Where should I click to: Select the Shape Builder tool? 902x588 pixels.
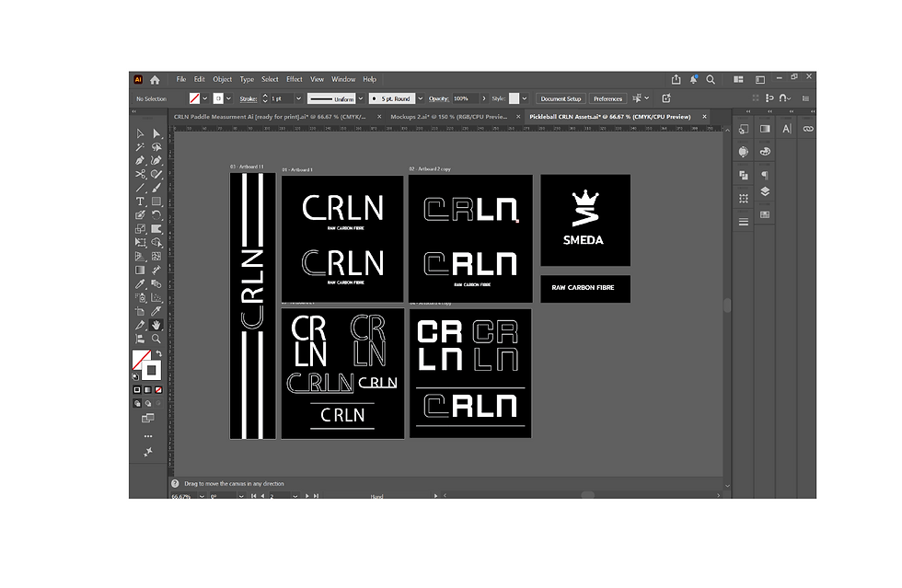156,243
